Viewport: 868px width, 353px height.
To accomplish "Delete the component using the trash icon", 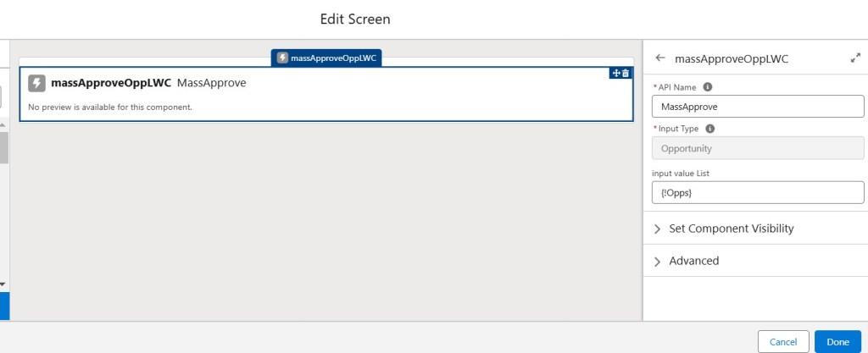I will pos(626,74).
